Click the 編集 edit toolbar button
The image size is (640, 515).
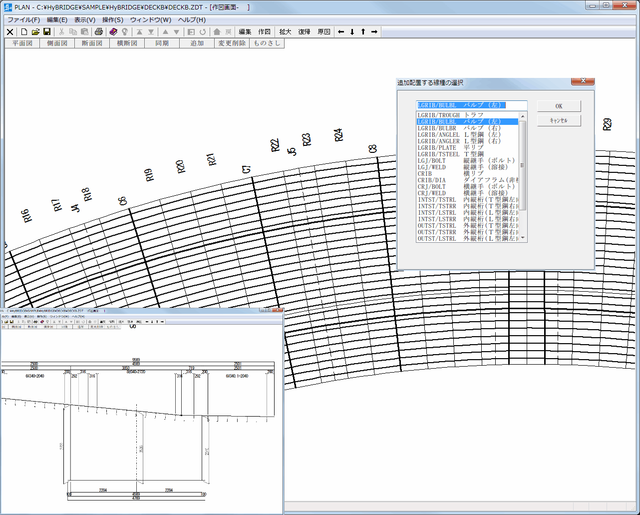[245, 32]
